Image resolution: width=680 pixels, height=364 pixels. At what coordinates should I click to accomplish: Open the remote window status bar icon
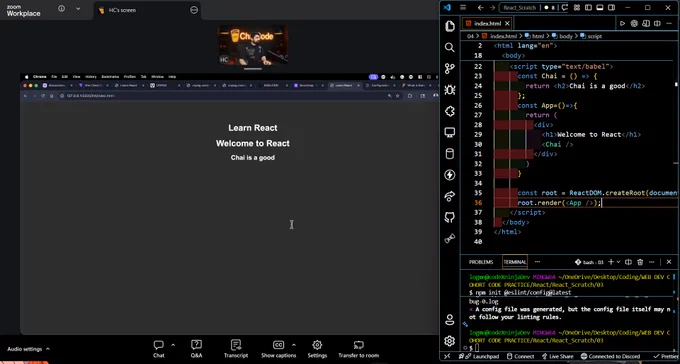tap(447, 357)
